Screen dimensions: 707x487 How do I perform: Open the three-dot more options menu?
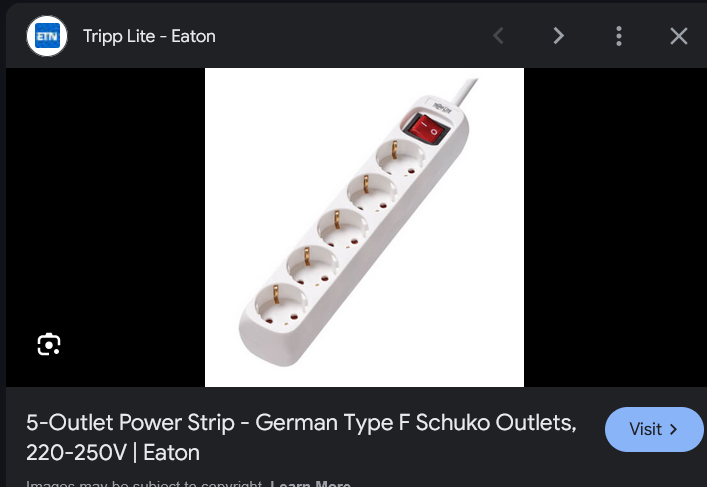pyautogui.click(x=619, y=36)
